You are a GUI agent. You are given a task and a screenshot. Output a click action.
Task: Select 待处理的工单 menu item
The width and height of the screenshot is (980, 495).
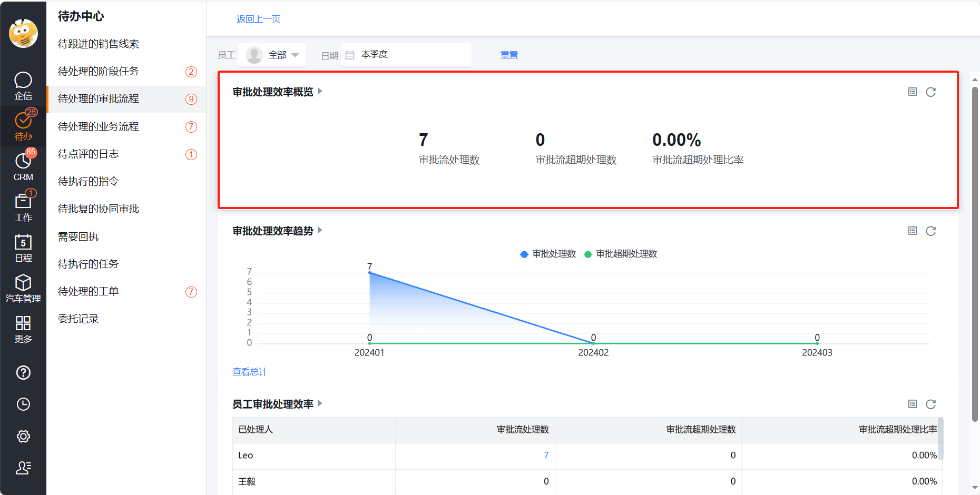(126, 291)
